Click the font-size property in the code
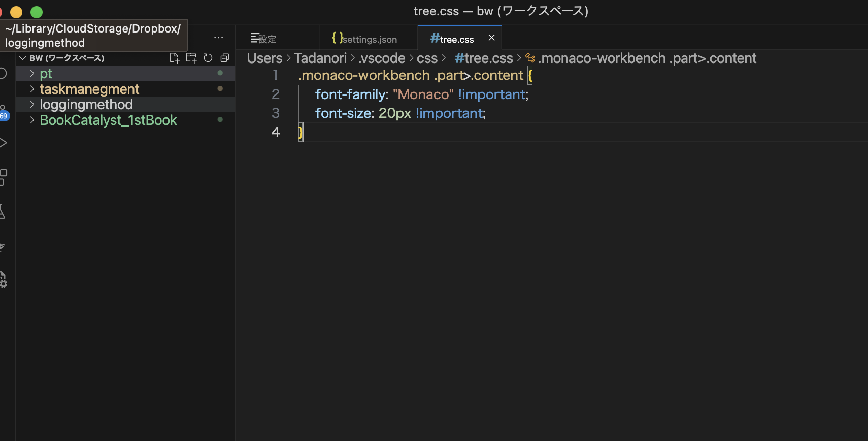868x441 pixels. point(343,113)
